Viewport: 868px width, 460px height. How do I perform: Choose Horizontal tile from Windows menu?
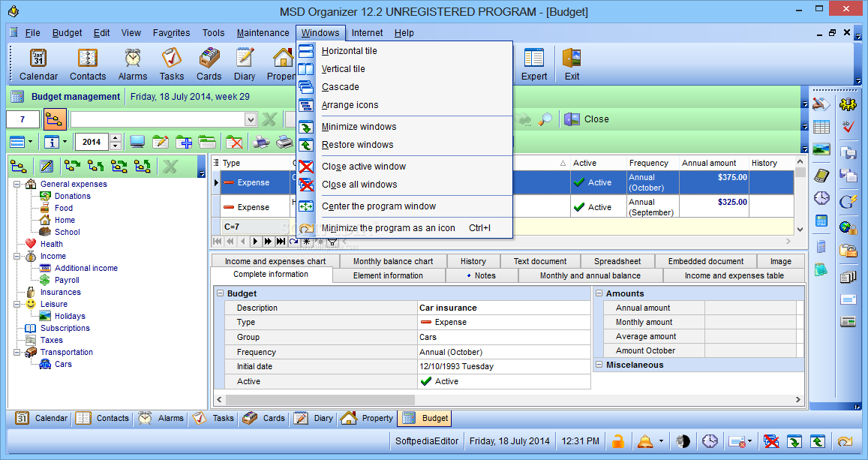(350, 51)
